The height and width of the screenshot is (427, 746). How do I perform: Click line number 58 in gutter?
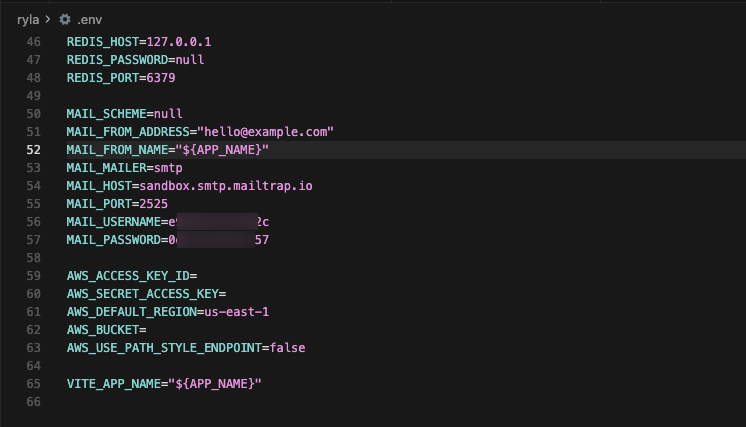(x=33, y=258)
